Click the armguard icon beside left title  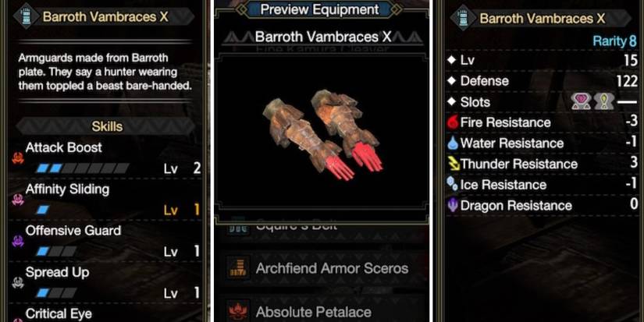pos(27,17)
